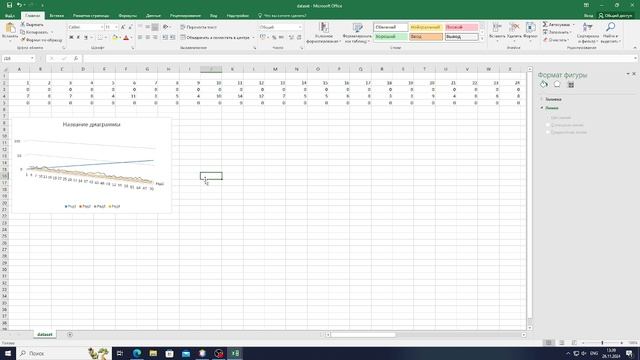This screenshot has width=640, height=360.
Task: Open the font name Calibri dropdown
Action: (x=102, y=27)
